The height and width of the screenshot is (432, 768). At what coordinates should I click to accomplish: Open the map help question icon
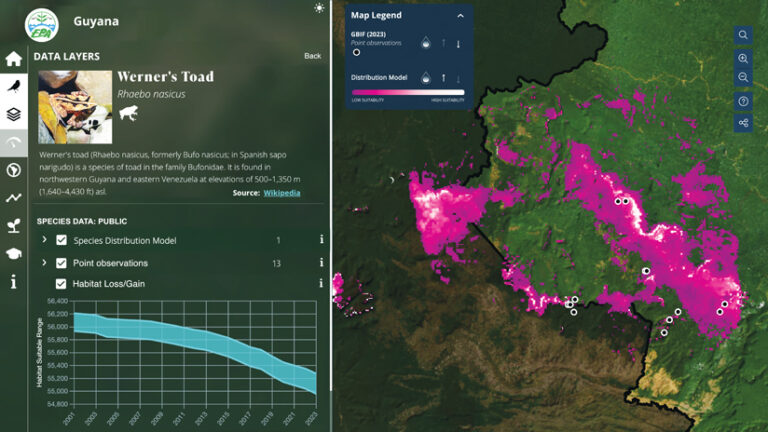743,101
